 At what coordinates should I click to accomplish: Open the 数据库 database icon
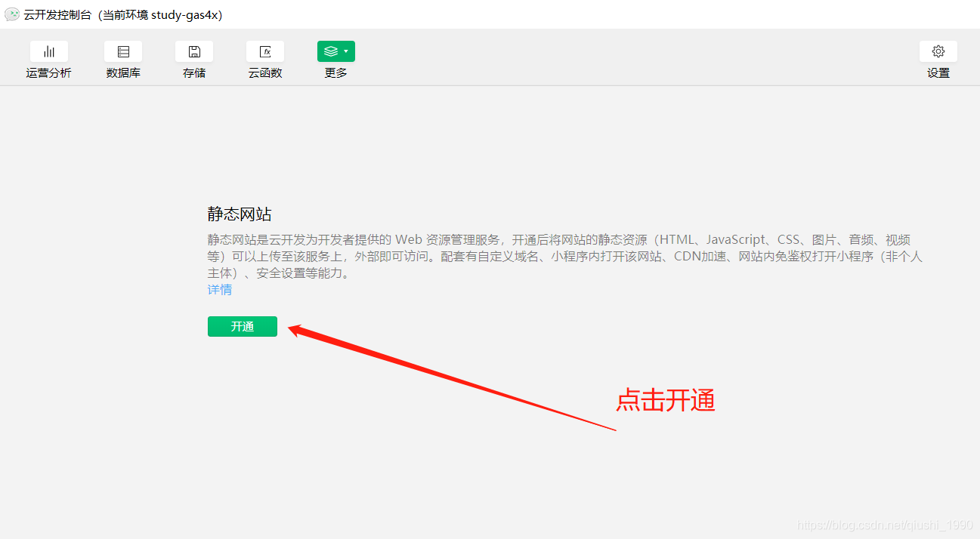[123, 51]
